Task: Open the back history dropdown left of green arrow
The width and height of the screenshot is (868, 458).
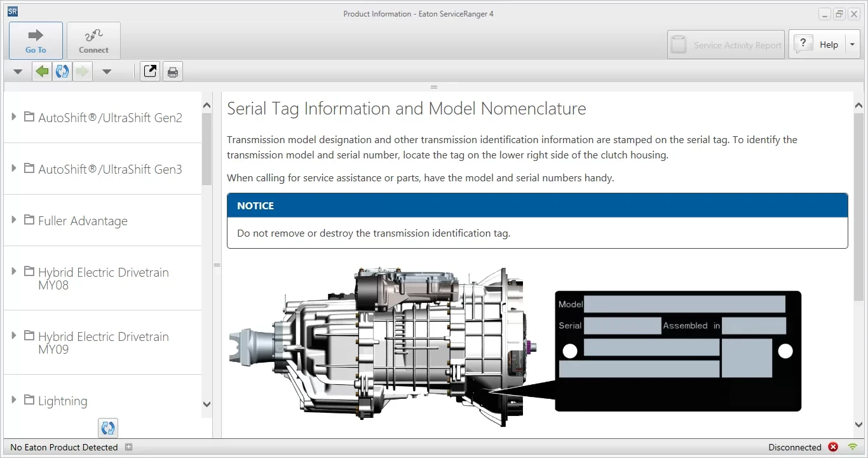Action: click(x=18, y=72)
